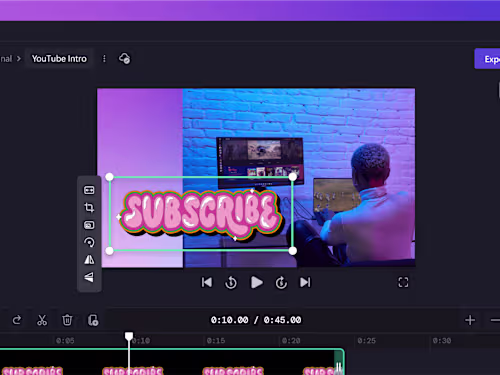
Task: Skip to the end of video
Action: [305, 282]
